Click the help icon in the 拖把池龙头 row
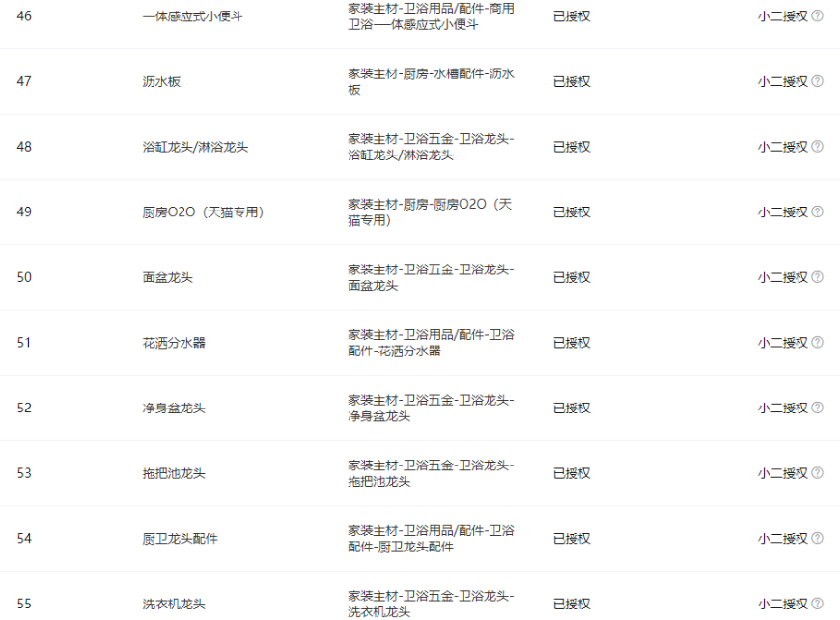Image resolution: width=840 pixels, height=620 pixels. coord(818,473)
